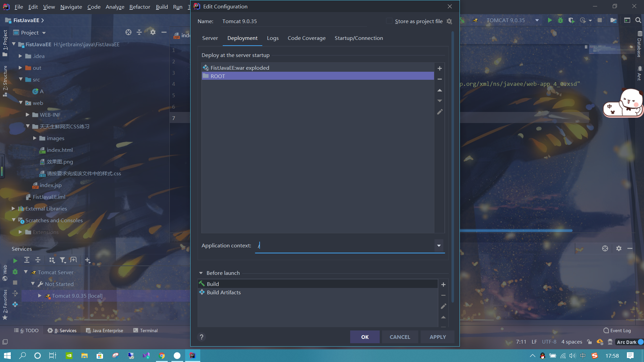
Task: Open the Startup/Connection tab
Action: click(x=359, y=38)
